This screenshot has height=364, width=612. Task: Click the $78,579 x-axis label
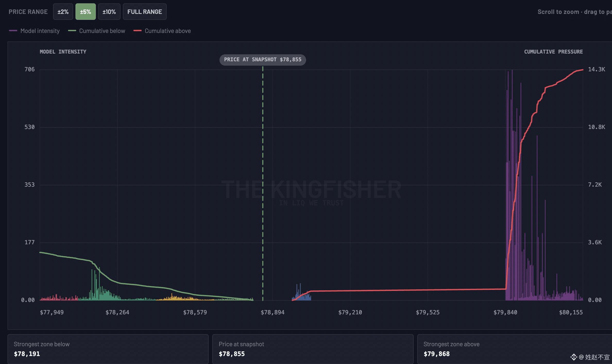coord(195,312)
